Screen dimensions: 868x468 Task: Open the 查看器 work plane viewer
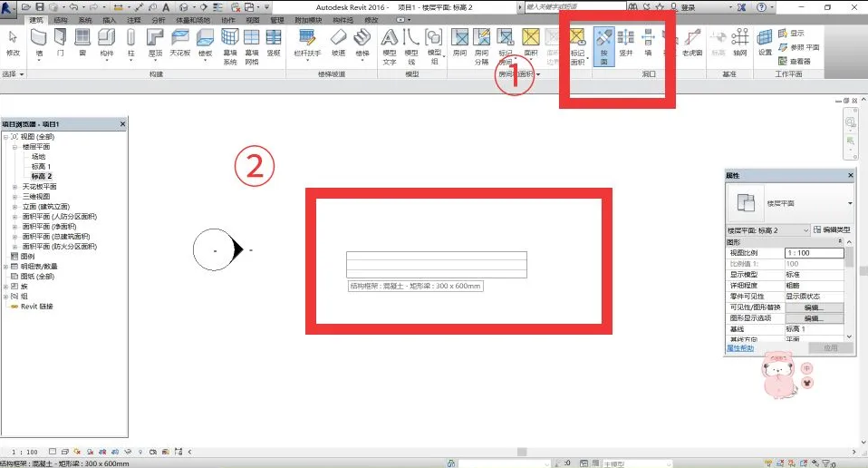tap(794, 61)
